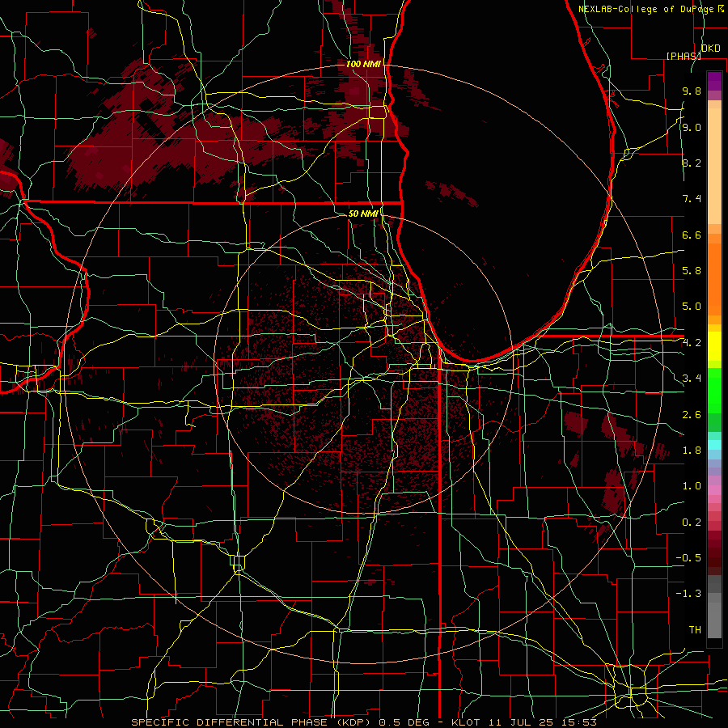Click the "50 NMI" range ring label
The width and height of the screenshot is (728, 728).
click(x=363, y=214)
